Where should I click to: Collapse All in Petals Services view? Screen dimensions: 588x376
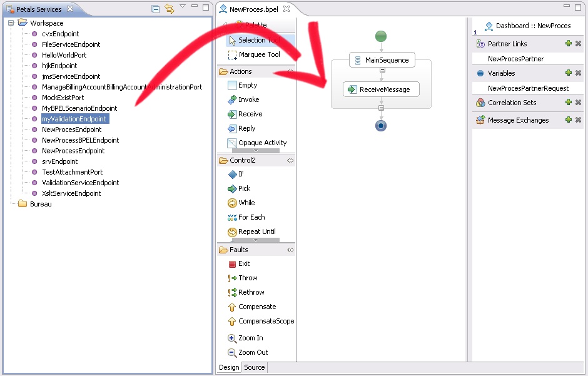click(156, 9)
